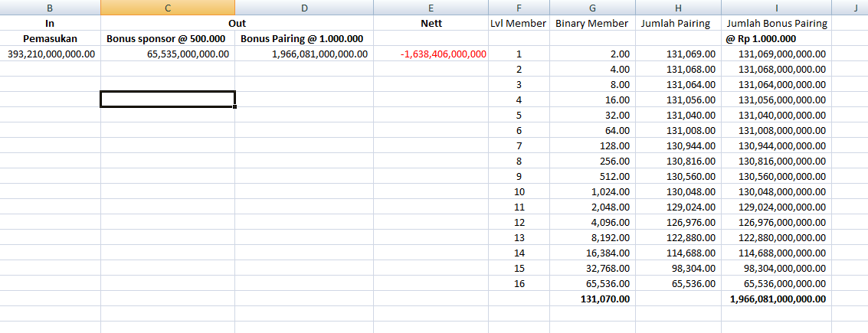The image size is (868, 333).
Task: Click the Bonus Pairing @ 1.000.000 header cell
Action: click(303, 38)
